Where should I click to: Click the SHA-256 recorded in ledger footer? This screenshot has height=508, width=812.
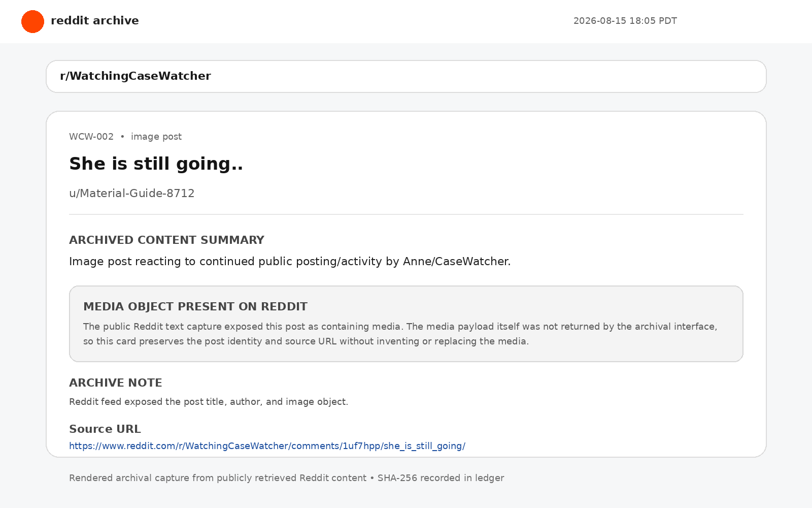point(441,478)
